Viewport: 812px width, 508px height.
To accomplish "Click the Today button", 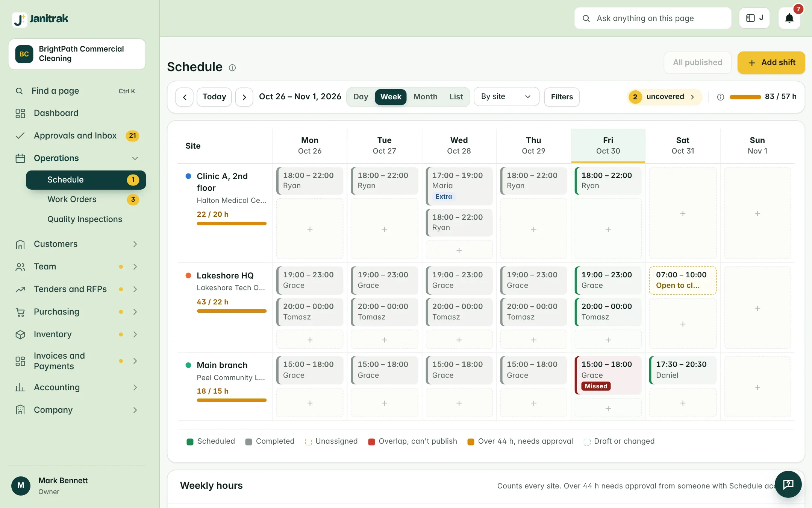I will (214, 97).
